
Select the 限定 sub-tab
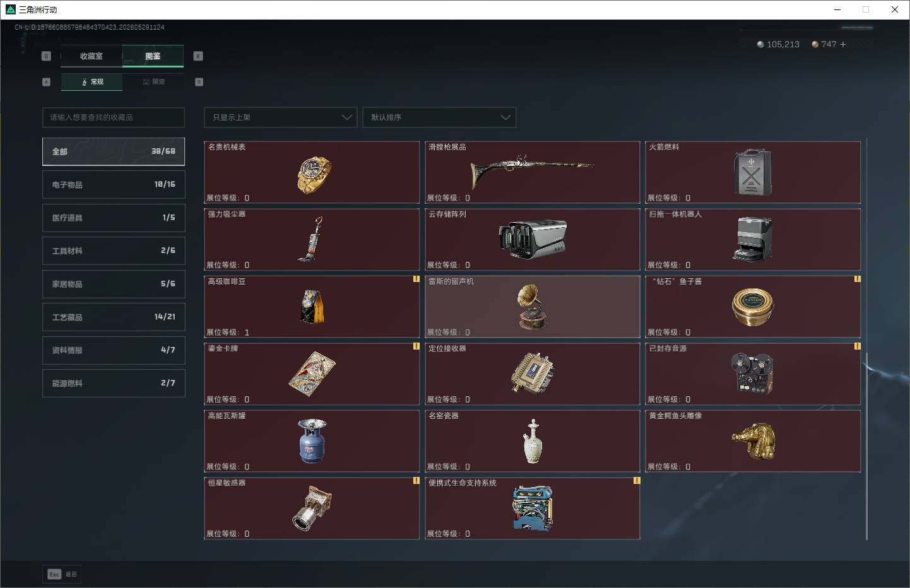coord(153,82)
